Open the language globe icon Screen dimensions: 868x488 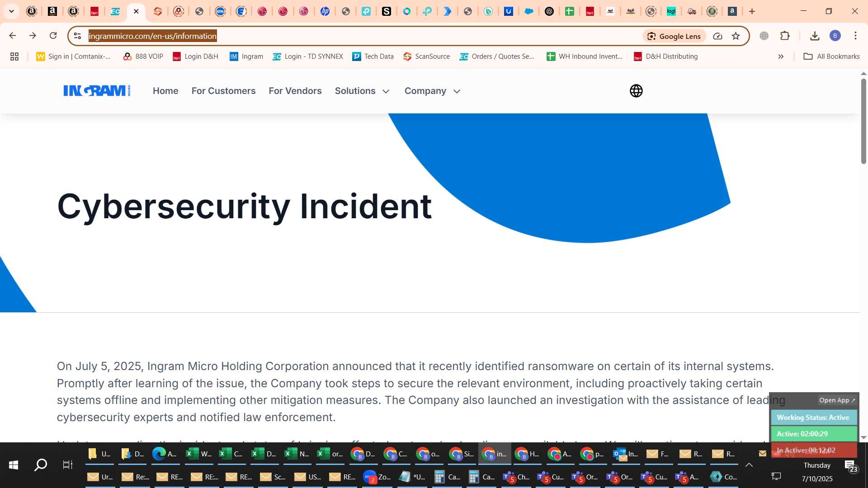click(x=636, y=91)
